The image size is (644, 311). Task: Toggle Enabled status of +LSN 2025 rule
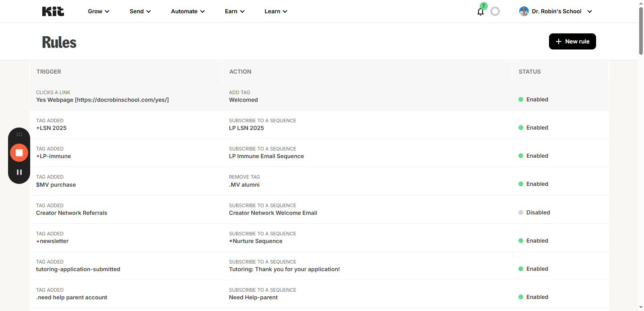point(537,128)
